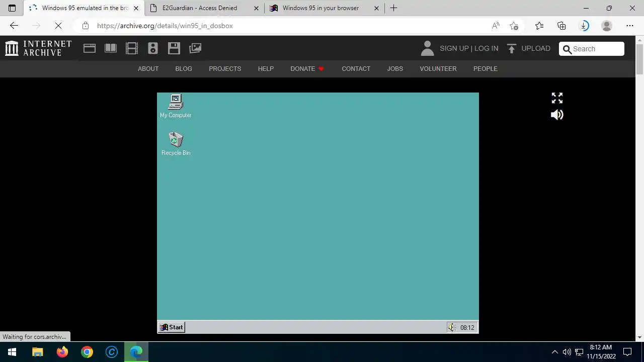Launch Firefox from taskbar

62,352
